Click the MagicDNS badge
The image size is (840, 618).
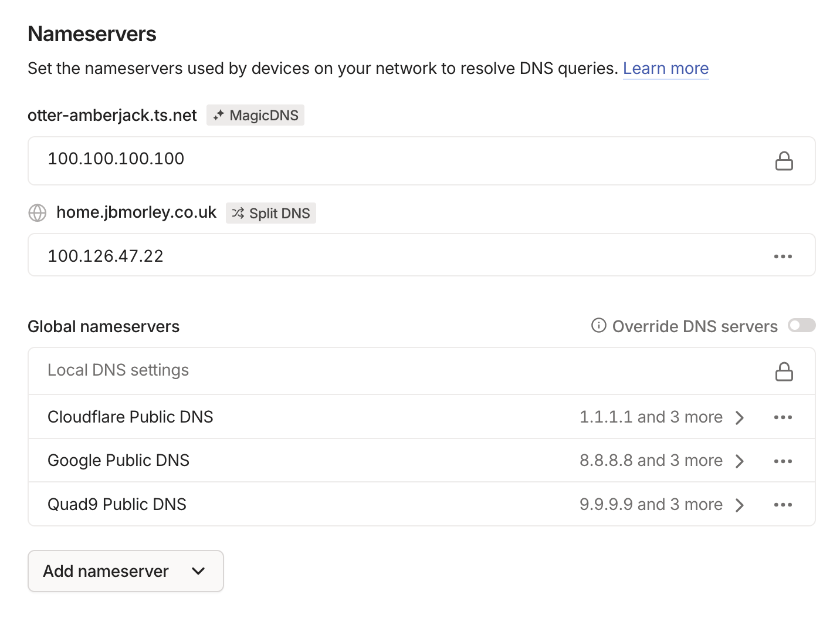tap(255, 116)
